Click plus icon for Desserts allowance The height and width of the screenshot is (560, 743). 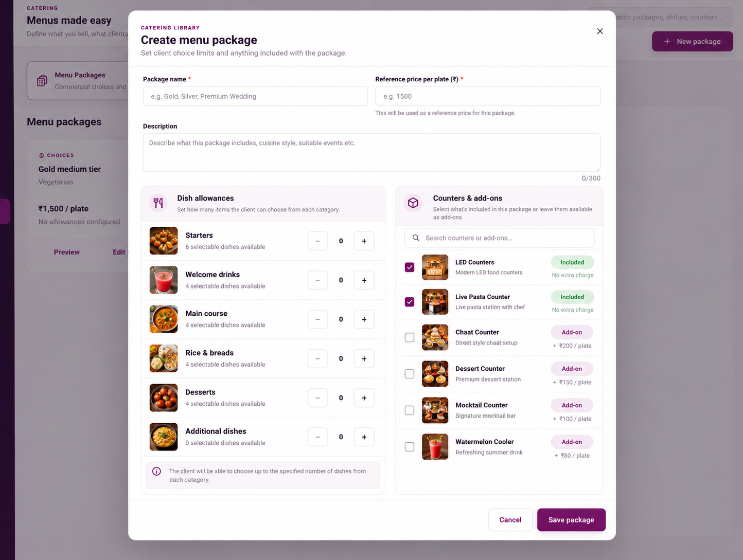click(364, 398)
